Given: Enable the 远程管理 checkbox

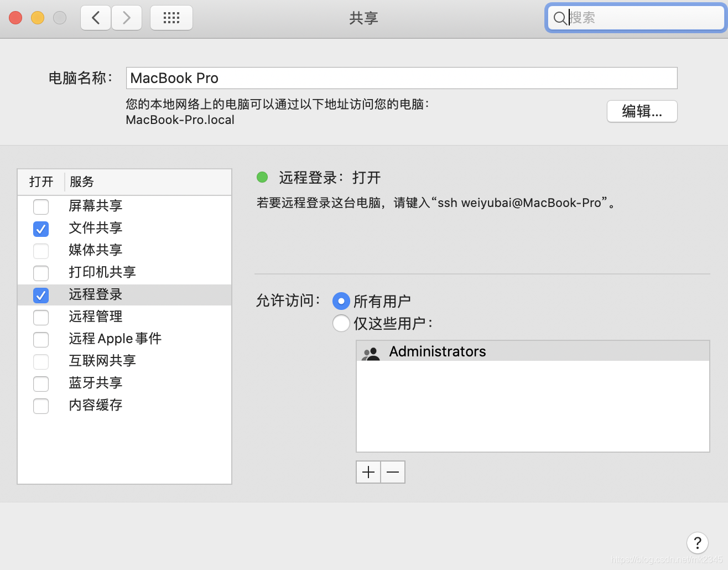Looking at the screenshot, I should coord(41,318).
